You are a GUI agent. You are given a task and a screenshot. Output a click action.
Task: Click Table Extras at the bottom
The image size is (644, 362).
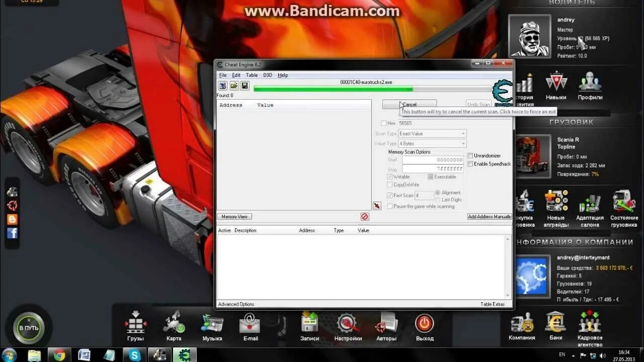493,304
